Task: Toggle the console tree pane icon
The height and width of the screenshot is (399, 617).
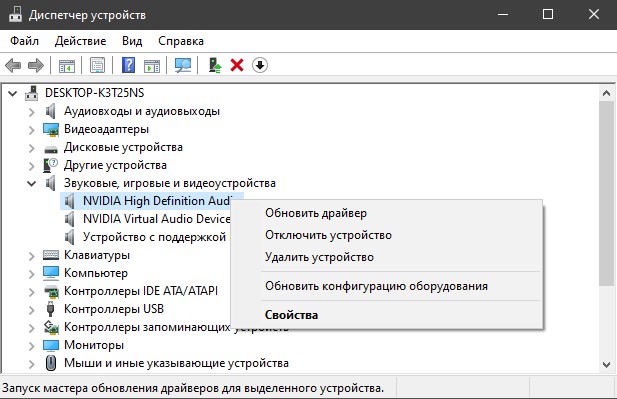Action: pyautogui.click(x=67, y=65)
